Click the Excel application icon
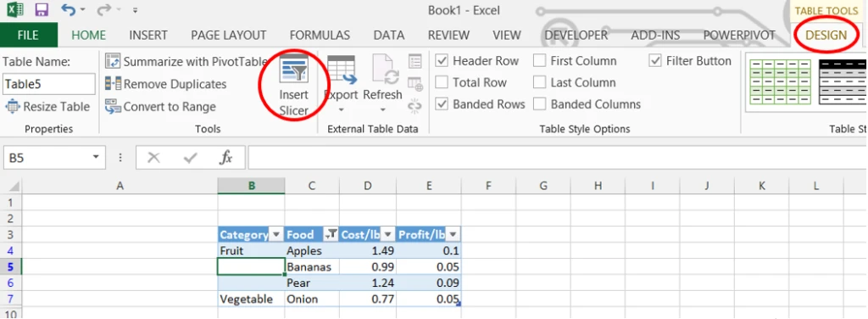Screen dimensions: 868x319 point(15,9)
